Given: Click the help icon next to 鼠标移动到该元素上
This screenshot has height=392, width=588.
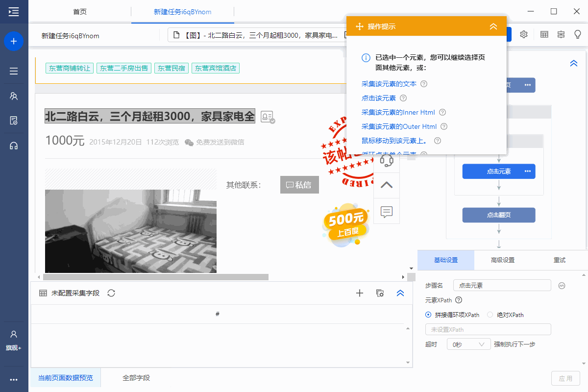Looking at the screenshot, I should pyautogui.click(x=438, y=141).
